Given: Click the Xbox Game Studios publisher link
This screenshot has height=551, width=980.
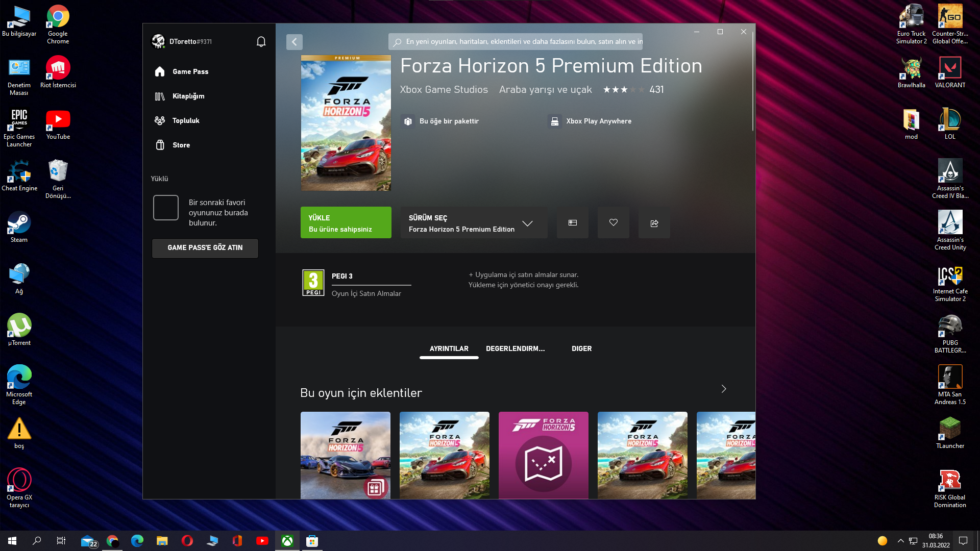Looking at the screenshot, I should (x=444, y=89).
